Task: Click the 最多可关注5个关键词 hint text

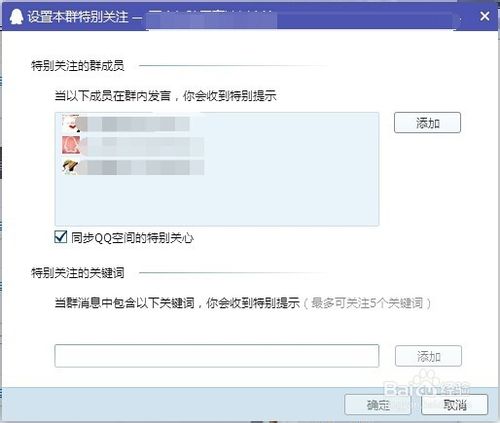Action: pos(367,303)
